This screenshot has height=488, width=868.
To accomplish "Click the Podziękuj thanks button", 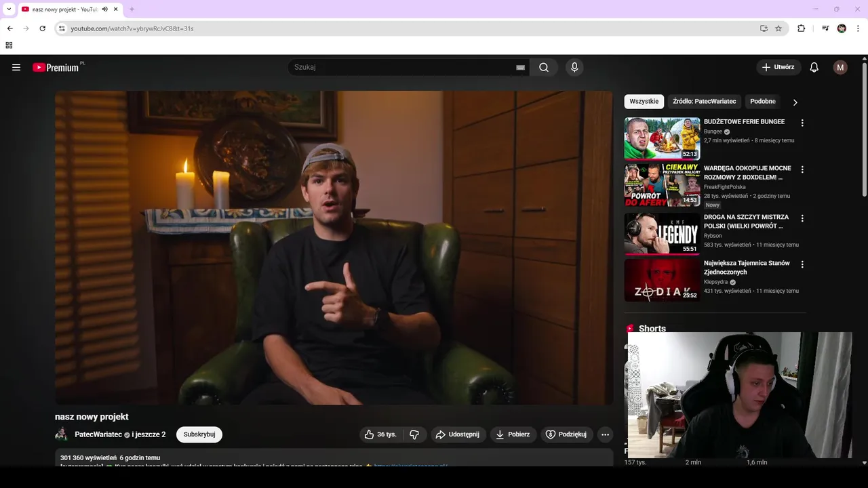I will (567, 434).
